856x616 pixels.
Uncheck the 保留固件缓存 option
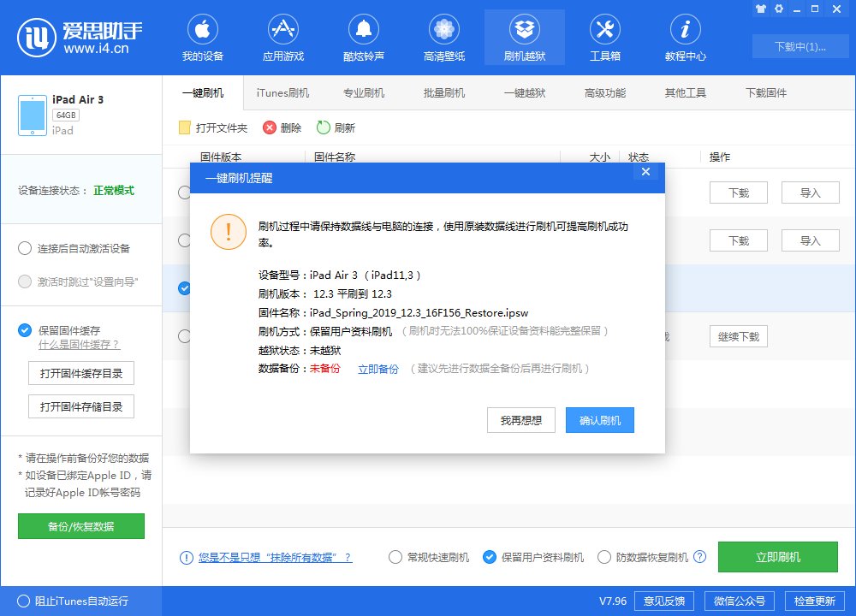(x=25, y=329)
